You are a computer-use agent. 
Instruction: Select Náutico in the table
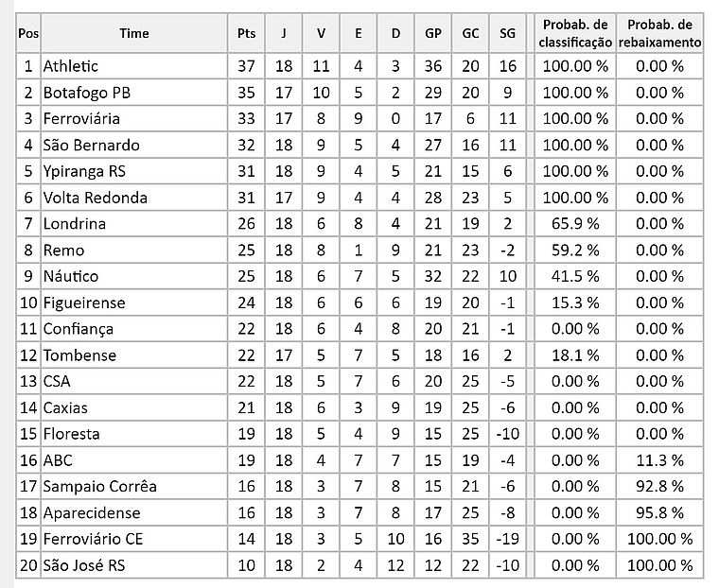click(x=71, y=276)
